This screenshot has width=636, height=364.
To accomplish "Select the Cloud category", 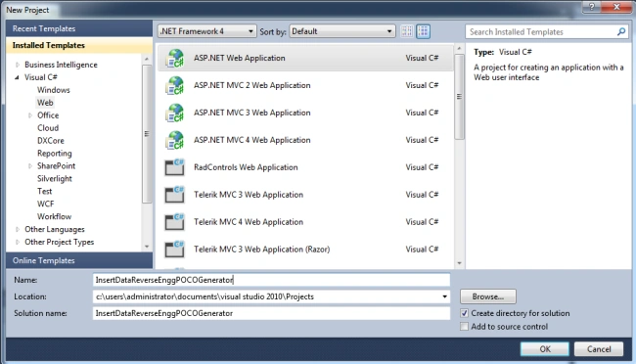I will tap(48, 128).
